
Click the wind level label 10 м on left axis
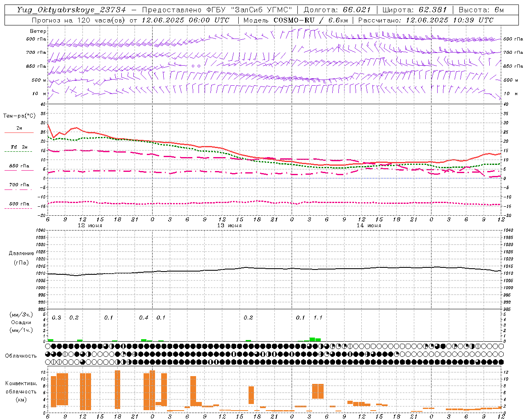pyautogui.click(x=39, y=94)
